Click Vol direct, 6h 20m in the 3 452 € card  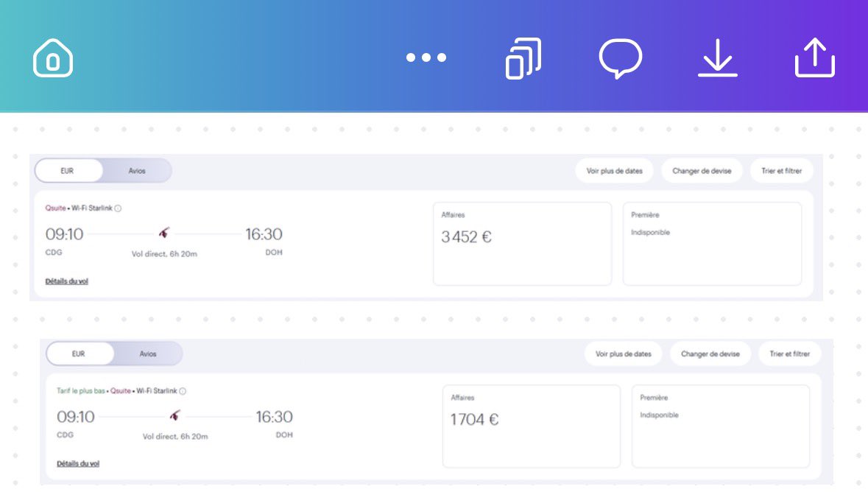pyautogui.click(x=164, y=254)
